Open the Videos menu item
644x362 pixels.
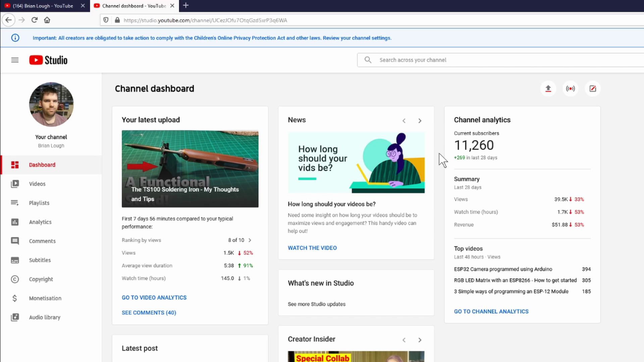click(51, 184)
